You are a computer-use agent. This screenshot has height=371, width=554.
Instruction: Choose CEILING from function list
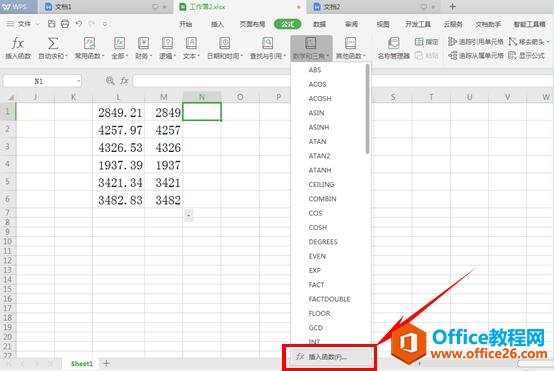point(321,184)
